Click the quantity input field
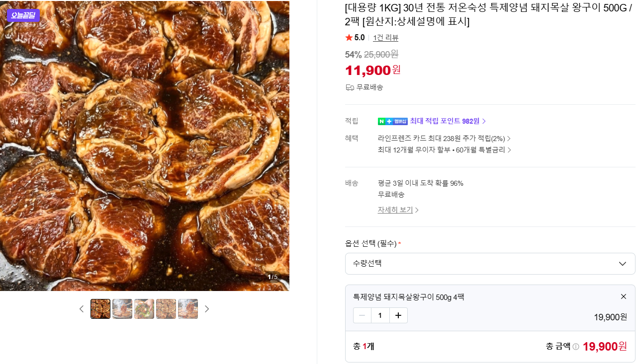The width and height of the screenshot is (637, 364). tap(380, 315)
